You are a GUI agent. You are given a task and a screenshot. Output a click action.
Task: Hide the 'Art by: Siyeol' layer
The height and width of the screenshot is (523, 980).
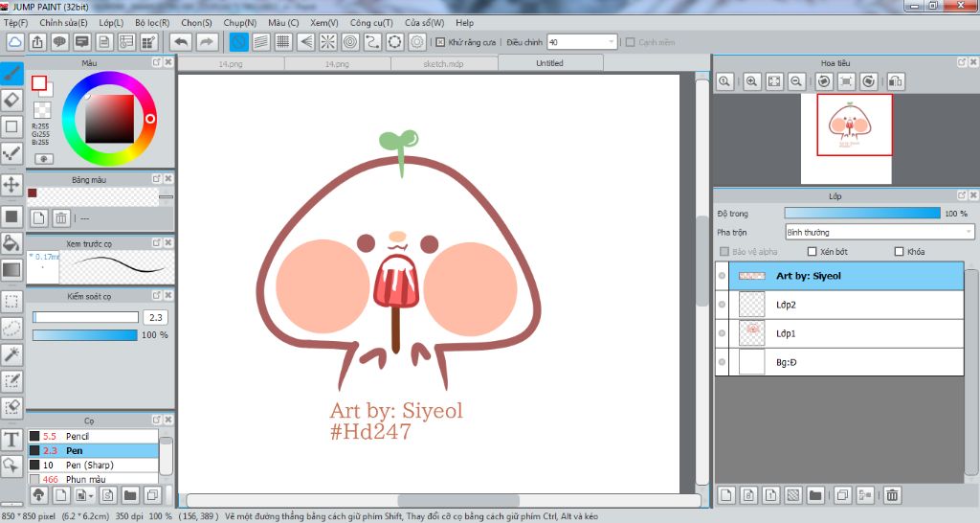tap(722, 276)
